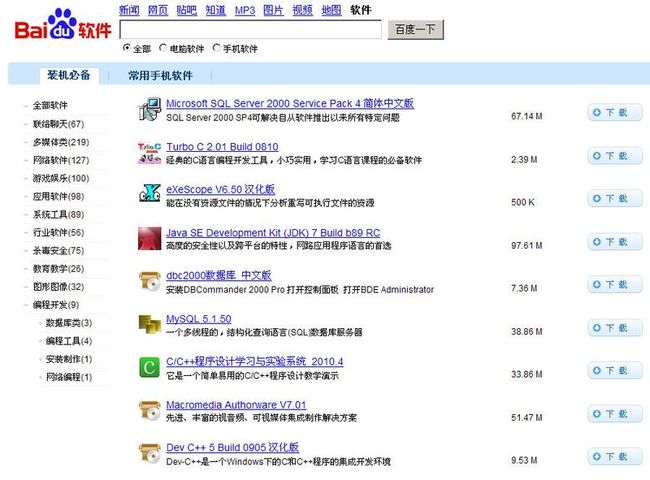Select the 联络聊天(67) category
Image resolution: width=650 pixels, height=480 pixels.
coord(58,124)
